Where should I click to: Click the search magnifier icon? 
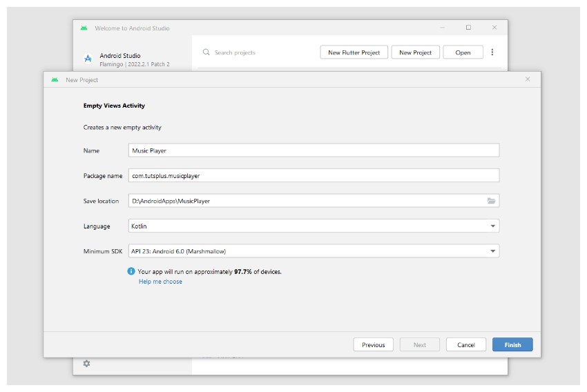coord(206,52)
